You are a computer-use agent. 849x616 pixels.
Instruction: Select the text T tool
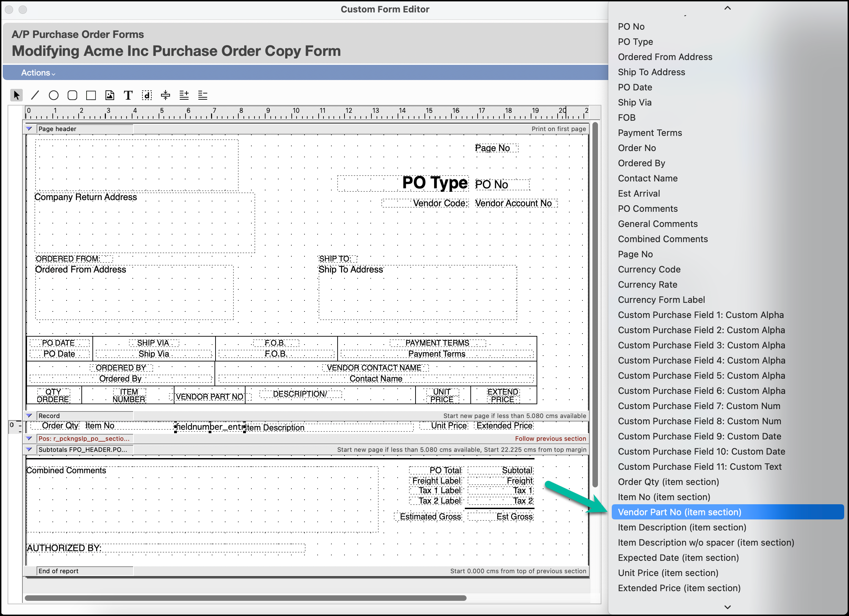(128, 95)
